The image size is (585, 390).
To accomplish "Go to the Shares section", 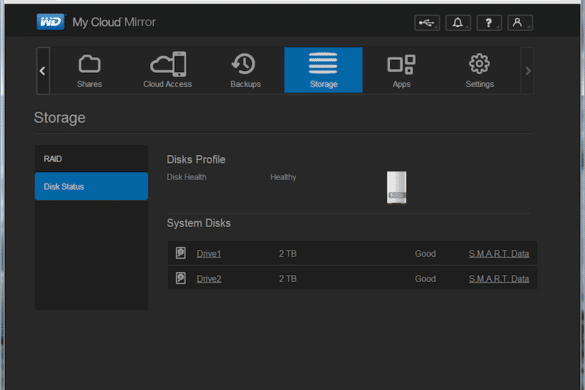I will [x=90, y=71].
